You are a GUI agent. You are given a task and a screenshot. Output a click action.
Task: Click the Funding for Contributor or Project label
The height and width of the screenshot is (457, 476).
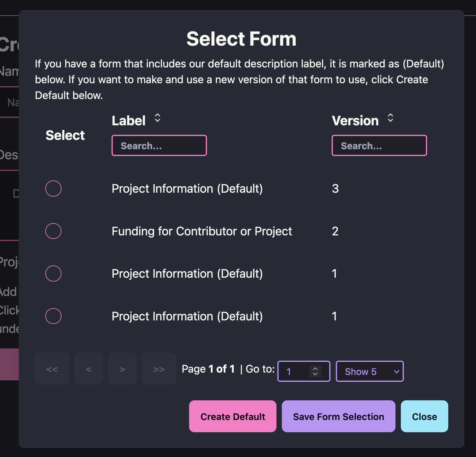202,231
